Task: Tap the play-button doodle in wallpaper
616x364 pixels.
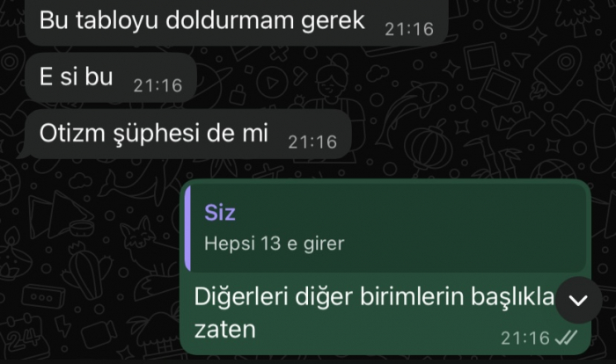Action: [272, 83]
